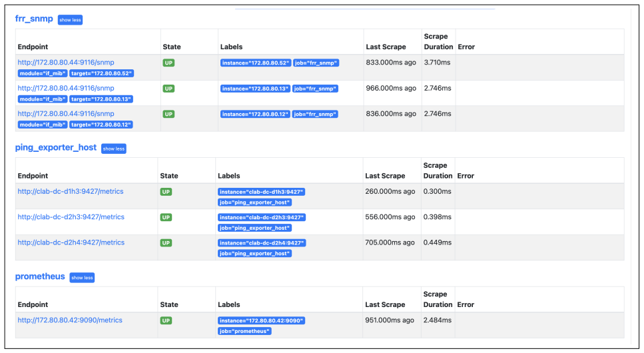
Task: Open clab-dc-d2h4:9427 metrics endpoint
Action: coord(71,242)
